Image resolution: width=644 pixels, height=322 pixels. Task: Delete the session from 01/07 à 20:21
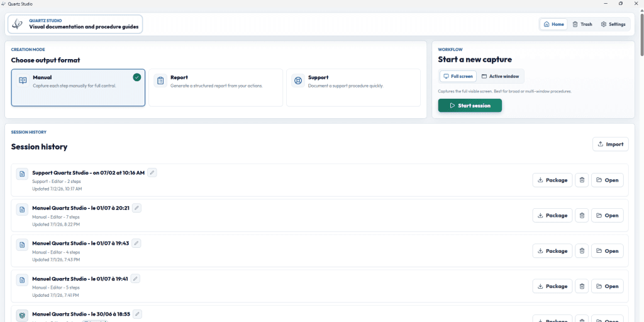tap(582, 215)
